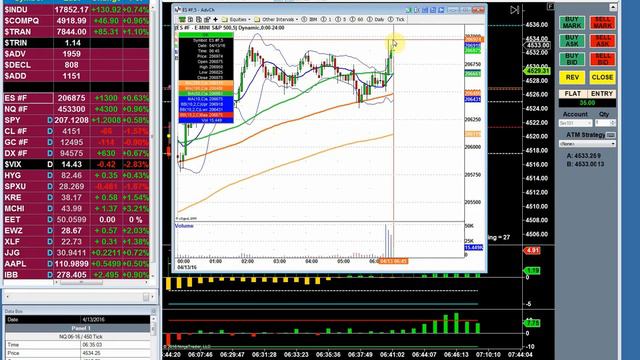Click the BUY BID order button
The width and height of the screenshot is (640, 360).
(x=572, y=59)
